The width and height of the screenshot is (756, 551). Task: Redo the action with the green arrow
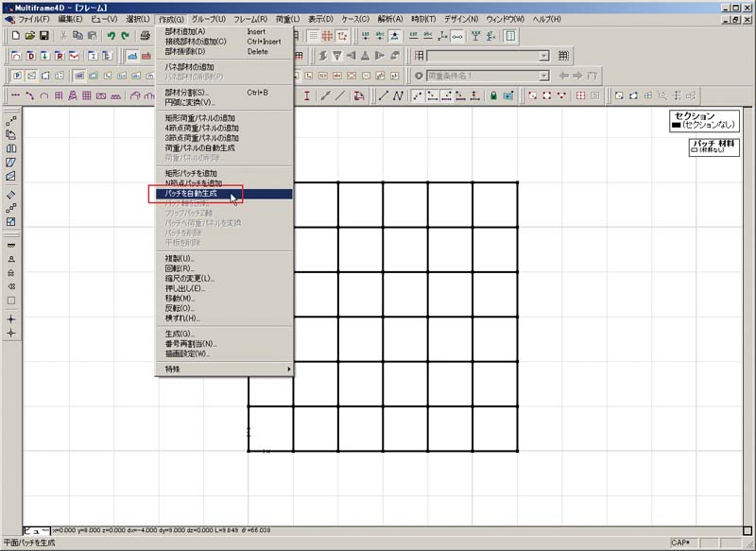tap(126, 36)
